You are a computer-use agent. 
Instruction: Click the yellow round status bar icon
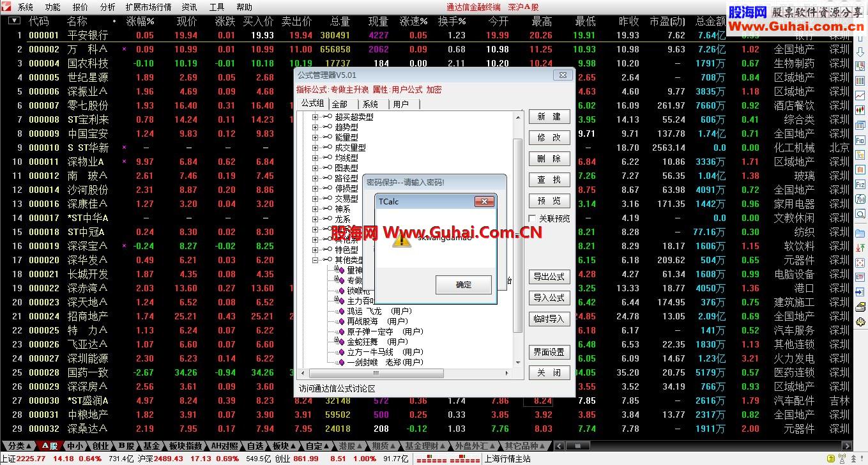coord(831,459)
